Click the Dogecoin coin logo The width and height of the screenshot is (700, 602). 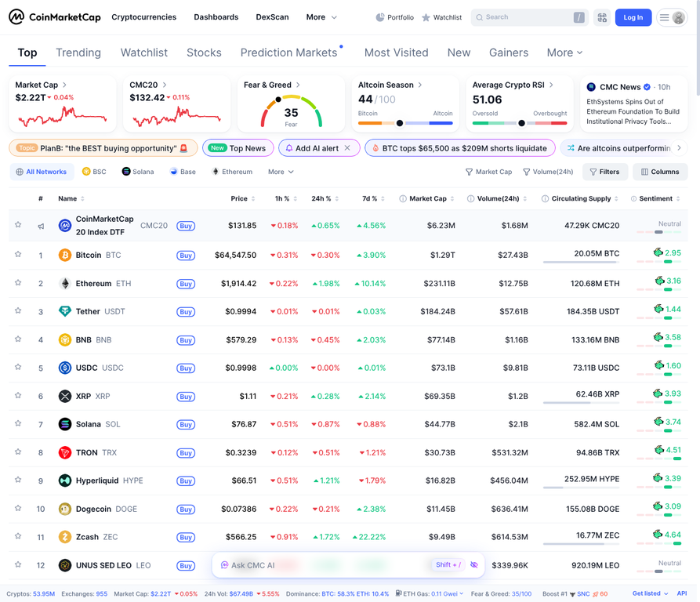pyautogui.click(x=65, y=509)
